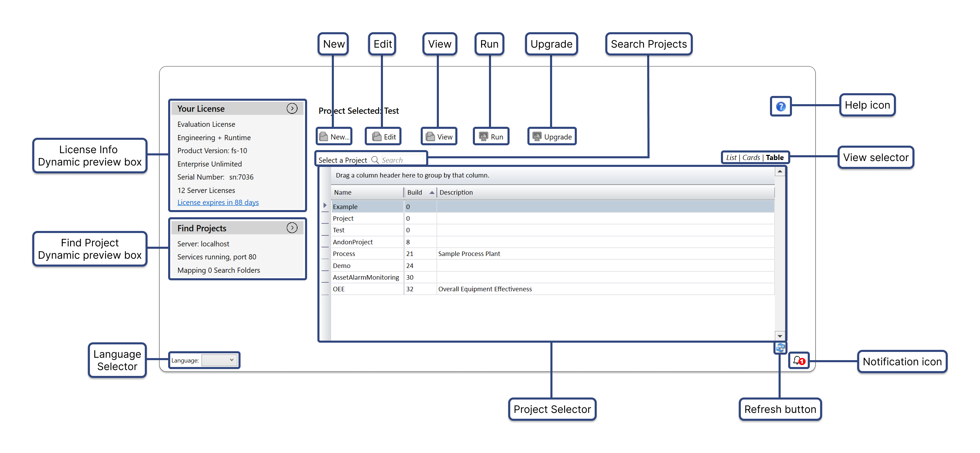The height and width of the screenshot is (453, 980).
Task: Expand the Your License panel arrow
Action: pos(292,109)
